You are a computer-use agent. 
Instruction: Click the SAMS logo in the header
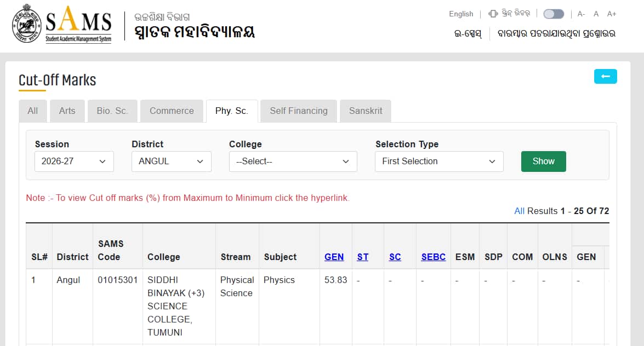(78, 24)
